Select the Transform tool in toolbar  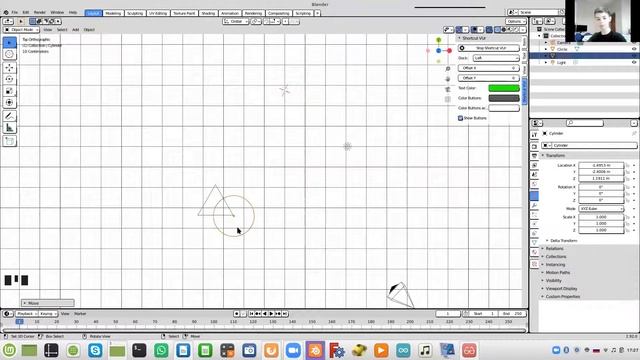point(9,102)
